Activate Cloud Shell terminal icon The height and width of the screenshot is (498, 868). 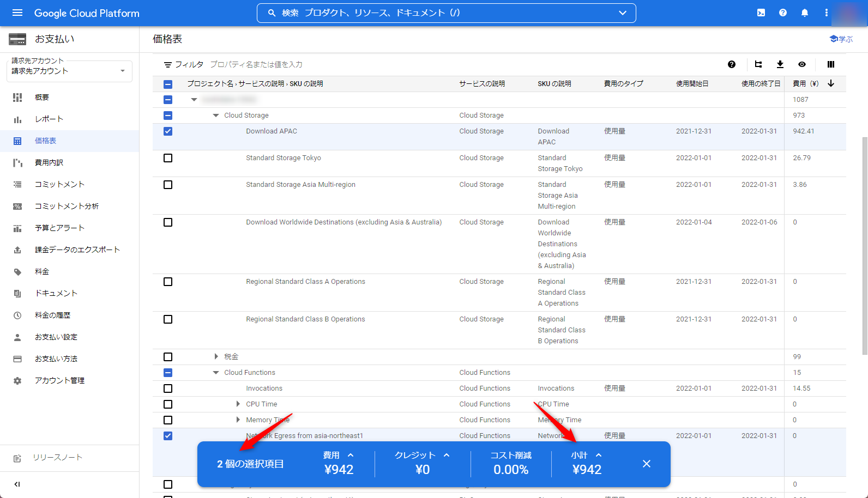click(761, 13)
